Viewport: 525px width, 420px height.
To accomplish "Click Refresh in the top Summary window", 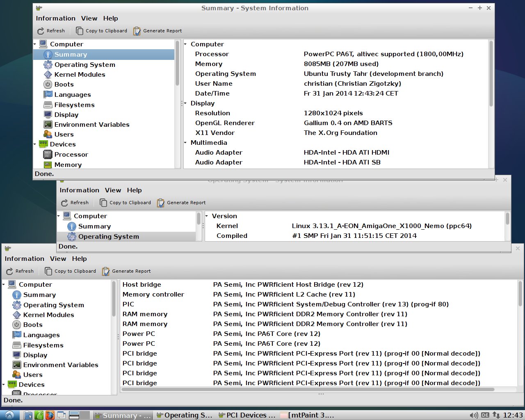I will pos(51,31).
